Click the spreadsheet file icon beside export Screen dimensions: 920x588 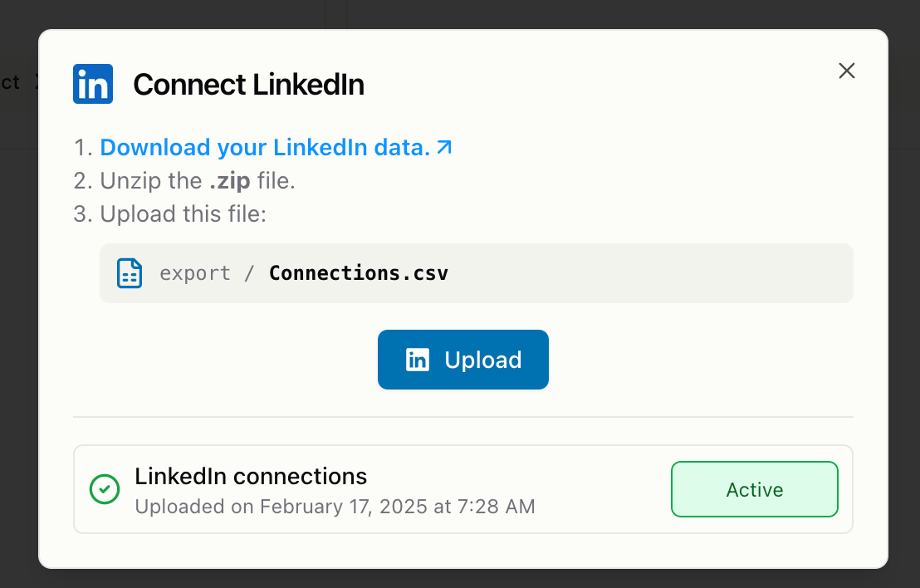pos(129,273)
